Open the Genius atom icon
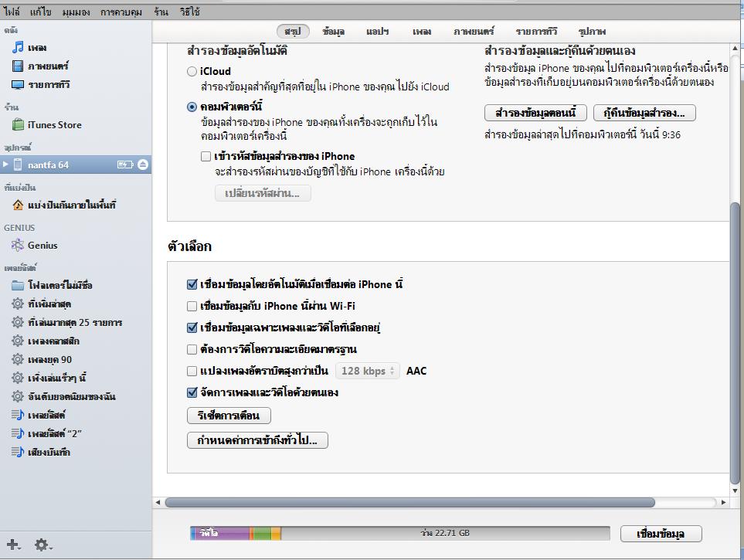Screen dimensions: 744x560 click(18, 245)
